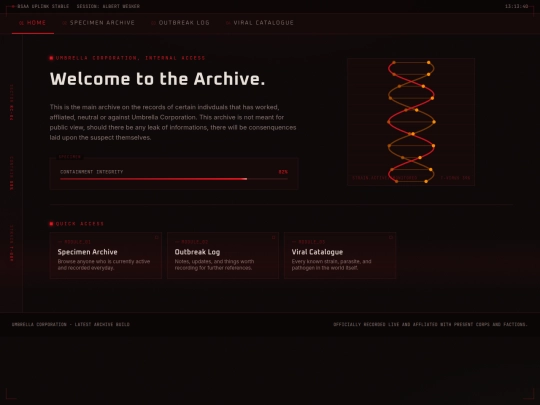Image resolution: width=540 pixels, height=405 pixels.
Task: Click the "UMBRELLA CORPORATION. INTERNAL ACCESS" label
Action: [x=130, y=58]
